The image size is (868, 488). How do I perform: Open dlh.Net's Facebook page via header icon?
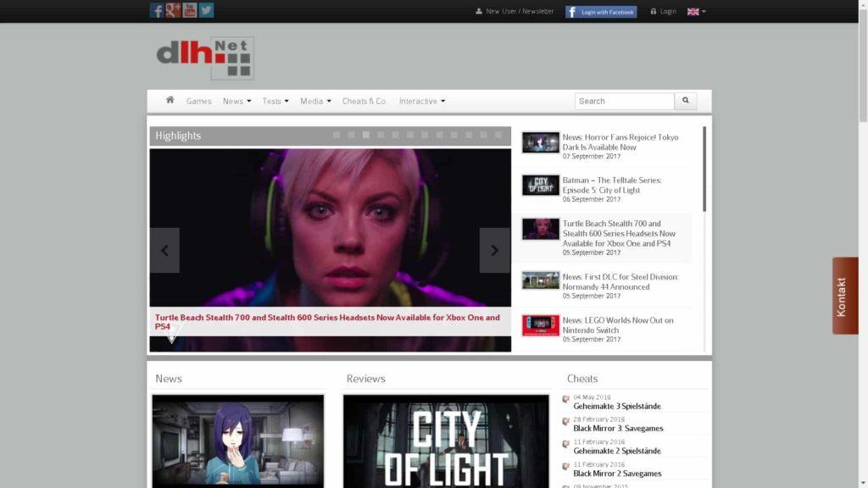(157, 11)
